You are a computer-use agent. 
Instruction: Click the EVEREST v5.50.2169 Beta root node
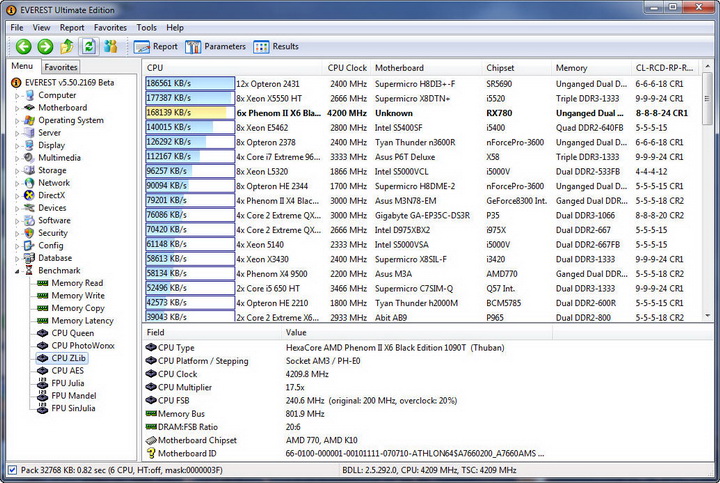pos(62,83)
